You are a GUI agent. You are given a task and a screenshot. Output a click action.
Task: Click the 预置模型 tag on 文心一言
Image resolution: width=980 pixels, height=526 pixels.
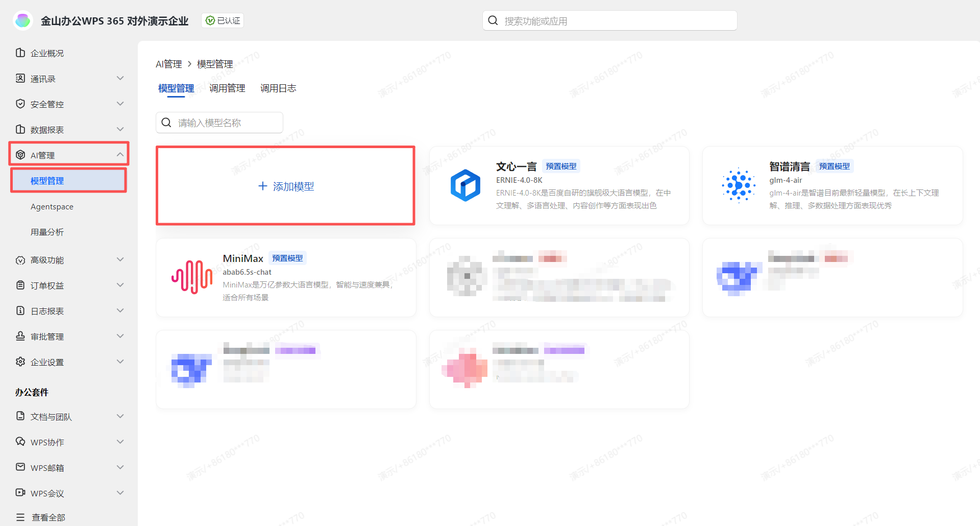coord(561,166)
